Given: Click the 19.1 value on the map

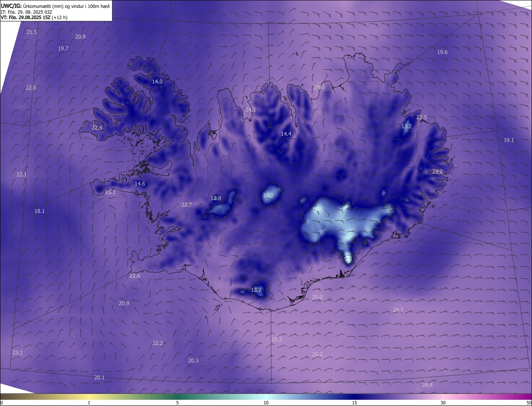Looking at the screenshot, I should point(509,140).
